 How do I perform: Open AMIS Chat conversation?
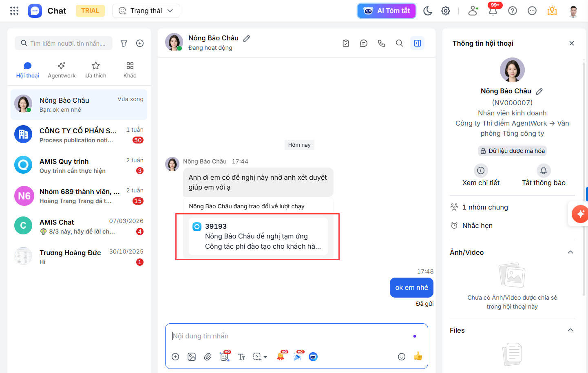point(79,226)
